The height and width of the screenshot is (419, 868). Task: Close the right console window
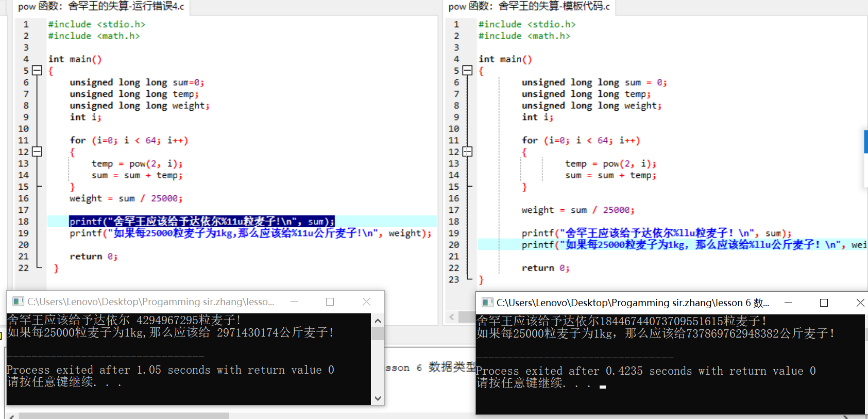pos(860,303)
